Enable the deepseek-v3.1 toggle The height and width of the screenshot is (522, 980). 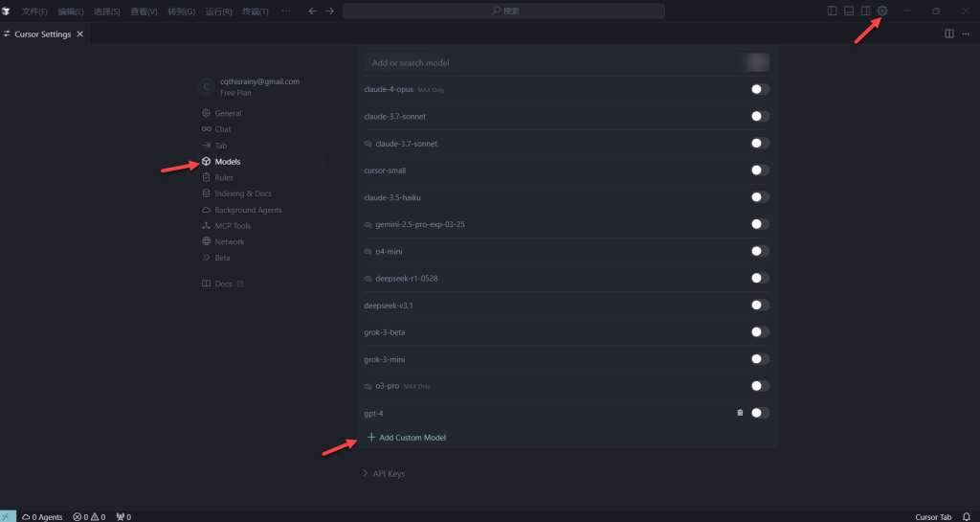coord(760,306)
